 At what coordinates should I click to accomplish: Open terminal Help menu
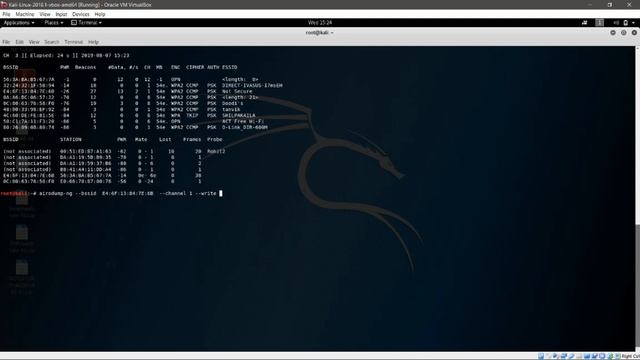(x=93, y=42)
